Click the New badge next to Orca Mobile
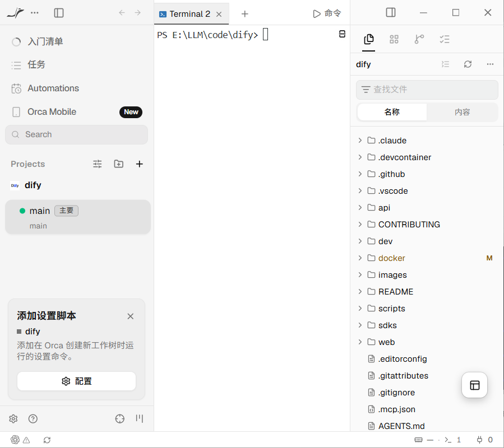 131,112
